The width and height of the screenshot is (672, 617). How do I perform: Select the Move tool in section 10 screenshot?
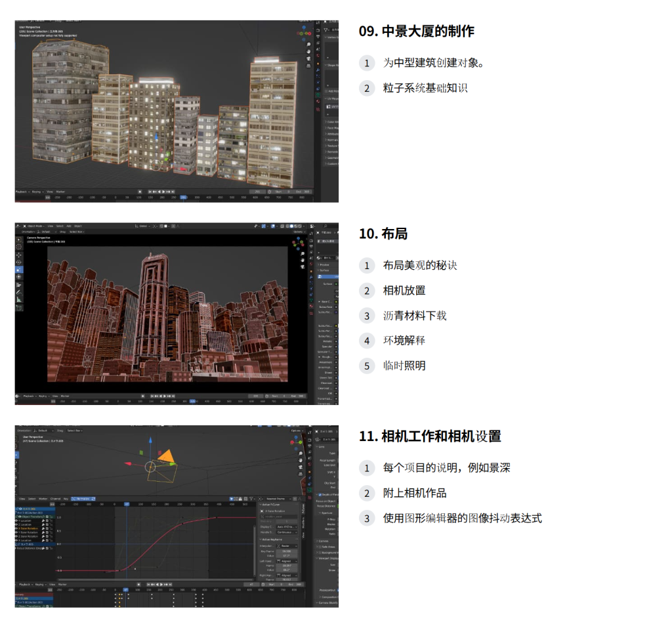coord(19,255)
